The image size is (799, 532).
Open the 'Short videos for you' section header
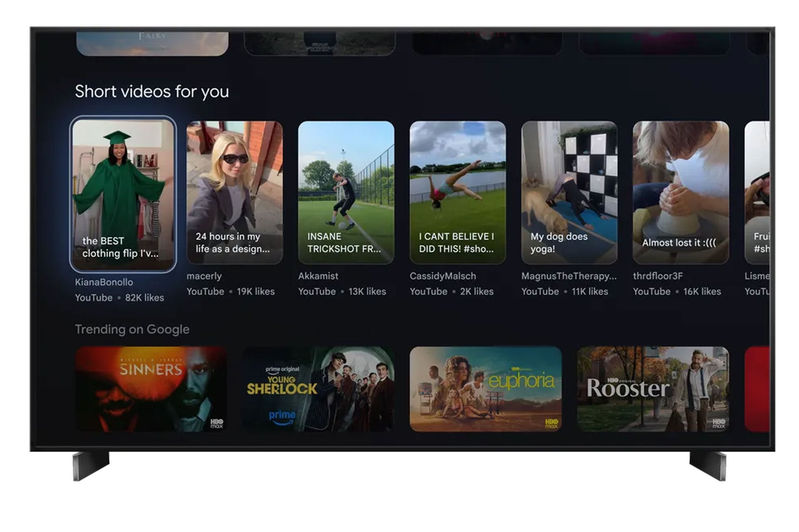[151, 92]
